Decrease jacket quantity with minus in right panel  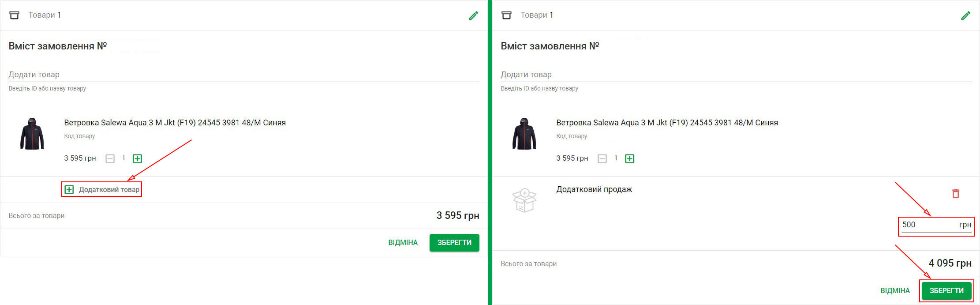[x=602, y=158]
